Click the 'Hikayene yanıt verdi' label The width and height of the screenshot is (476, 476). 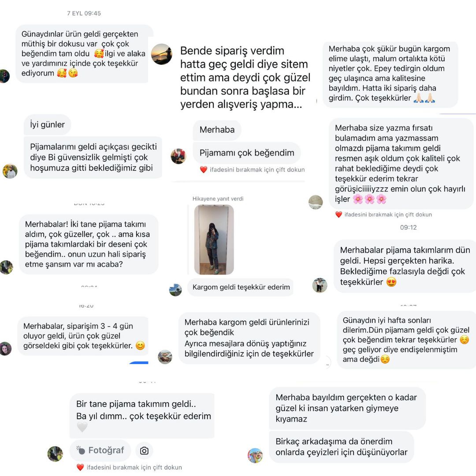pos(218,198)
